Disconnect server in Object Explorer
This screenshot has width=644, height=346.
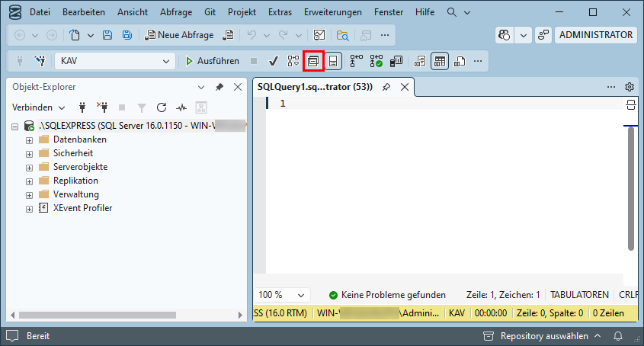102,107
